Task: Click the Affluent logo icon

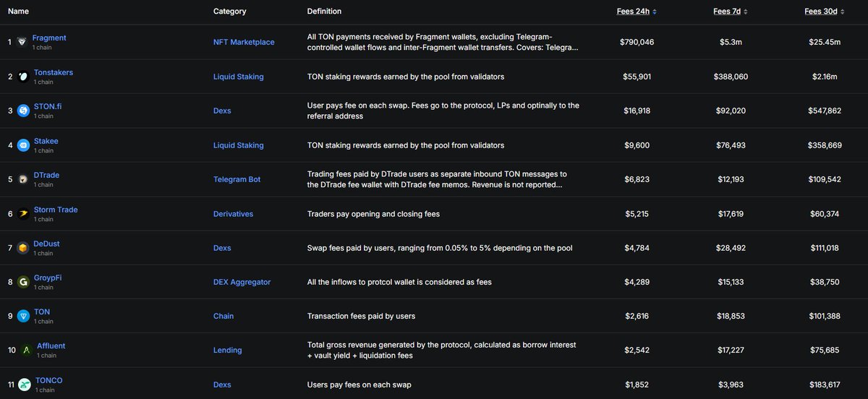Action: 26,351
